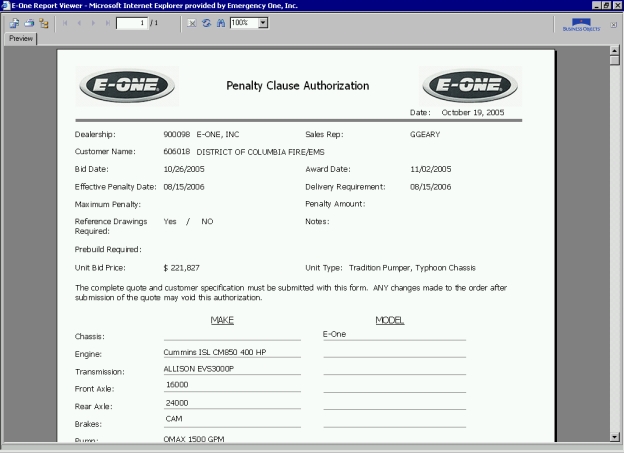Click the Unit Bid Price '$ 221,827'

pos(181,268)
